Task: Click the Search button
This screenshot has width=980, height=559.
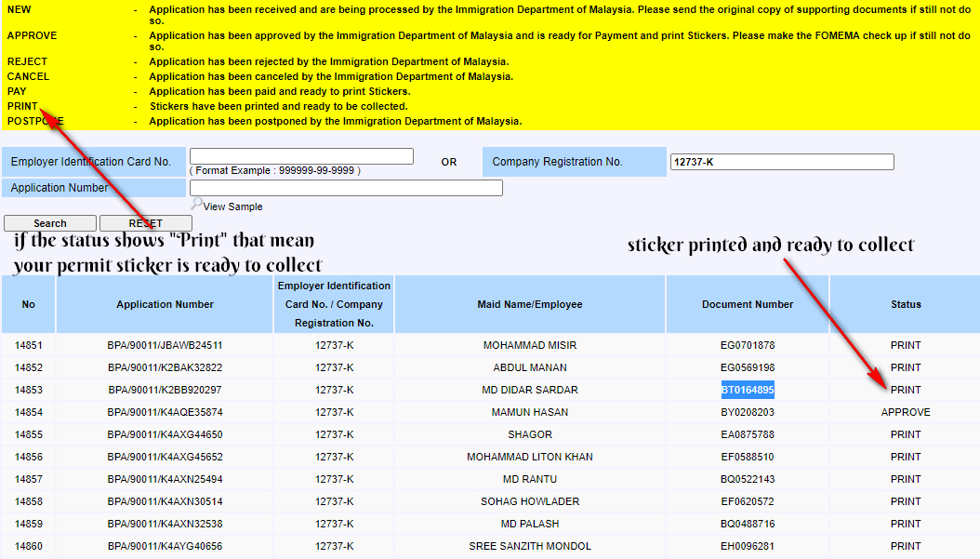Action: click(x=49, y=222)
